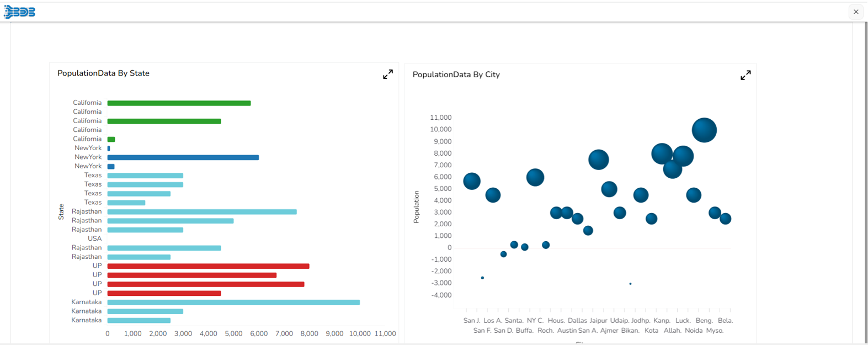The height and width of the screenshot is (345, 868).
Task: Expand the PopulationData By State chart
Action: coord(388,74)
